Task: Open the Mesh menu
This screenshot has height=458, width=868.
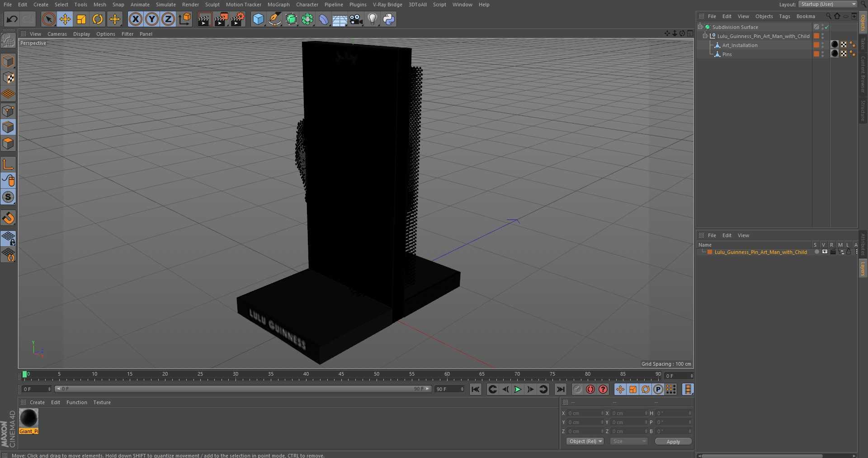Action: [99, 5]
